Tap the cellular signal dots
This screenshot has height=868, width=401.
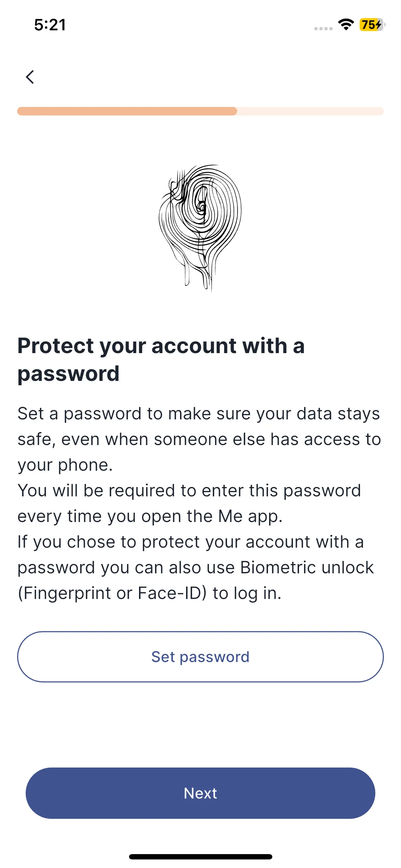(x=323, y=29)
